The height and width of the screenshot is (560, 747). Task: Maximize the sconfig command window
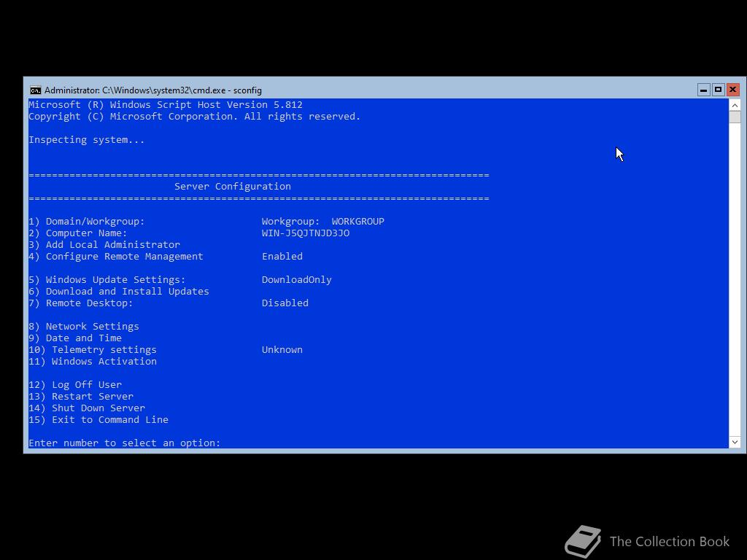coord(718,90)
